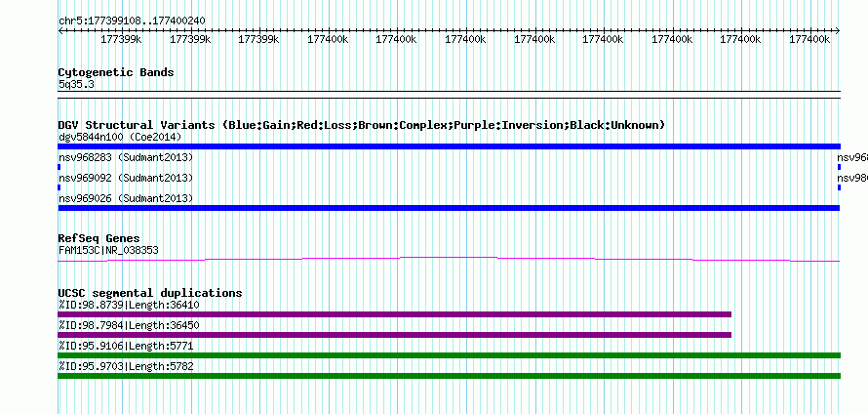Click the right arrowhead of the coordinate ruler
The height and width of the screenshot is (414, 868).
(838, 31)
